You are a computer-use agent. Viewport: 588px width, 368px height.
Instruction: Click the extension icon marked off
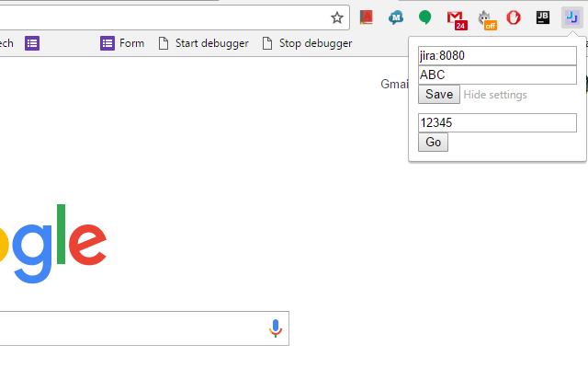(x=487, y=20)
